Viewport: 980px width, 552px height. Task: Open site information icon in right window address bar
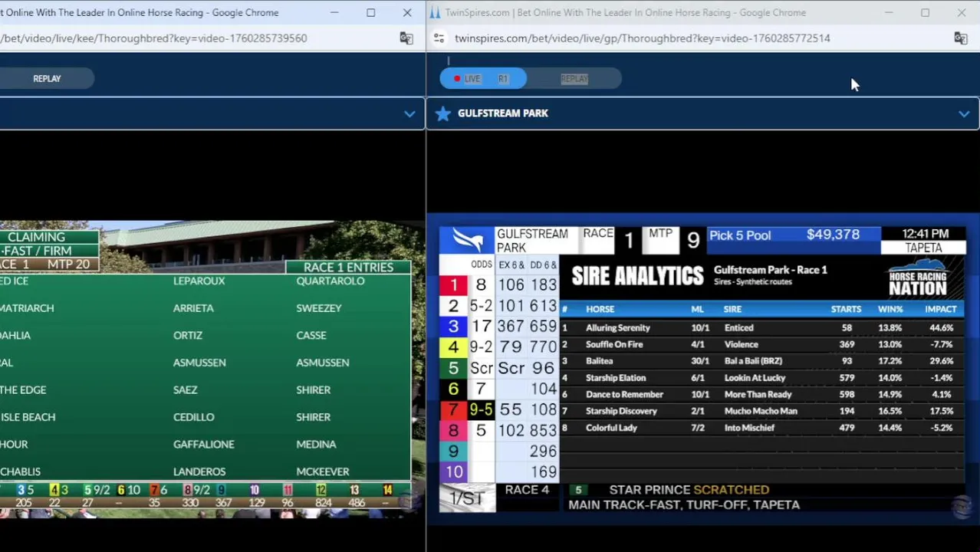point(439,38)
